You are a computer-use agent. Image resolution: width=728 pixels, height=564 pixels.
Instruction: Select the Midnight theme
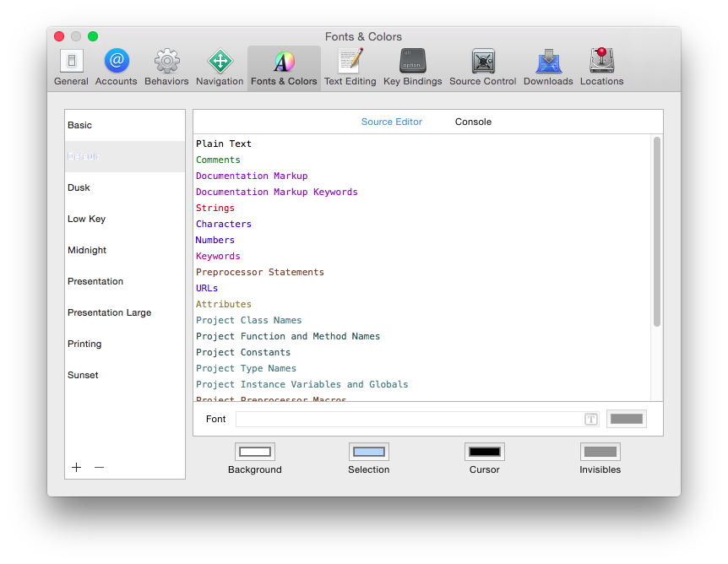125,250
